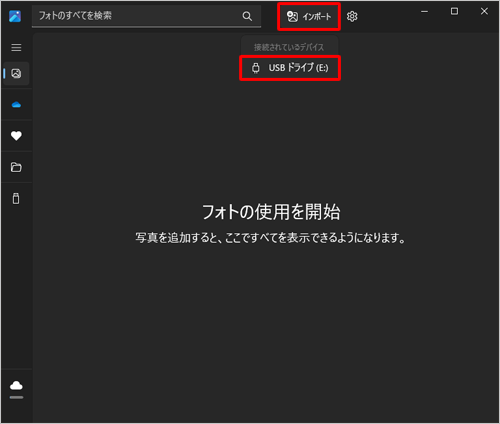
Task: Select USB ドライブ (E:) from import menu
Action: click(290, 68)
